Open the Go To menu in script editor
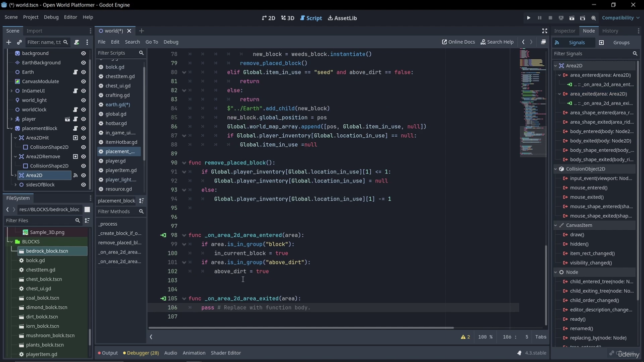Image resolution: width=644 pixels, height=362 pixels. [x=151, y=42]
